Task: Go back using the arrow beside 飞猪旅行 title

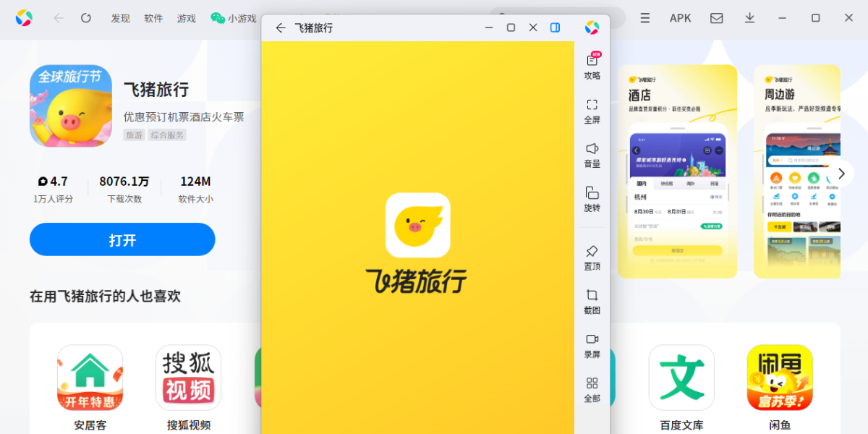Action: 281,27
